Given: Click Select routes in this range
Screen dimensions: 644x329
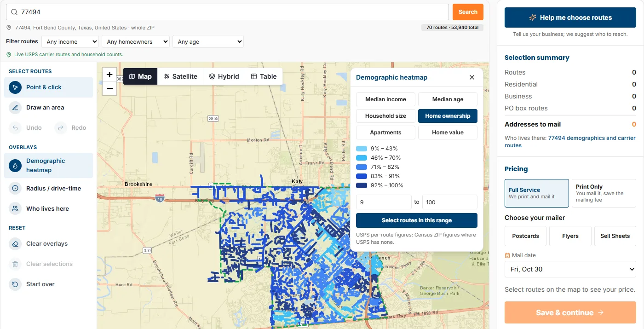Looking at the screenshot, I should [417, 220].
